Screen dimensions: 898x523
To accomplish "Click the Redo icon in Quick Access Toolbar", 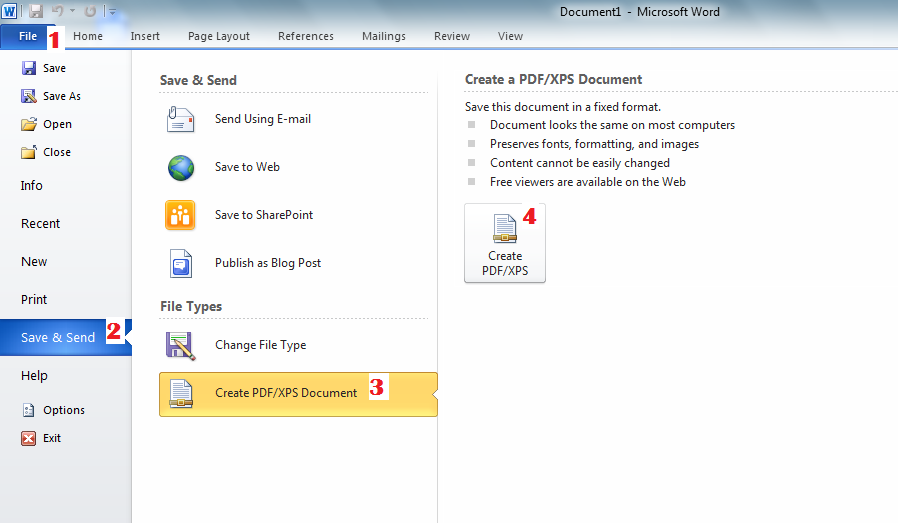I will tap(90, 11).
